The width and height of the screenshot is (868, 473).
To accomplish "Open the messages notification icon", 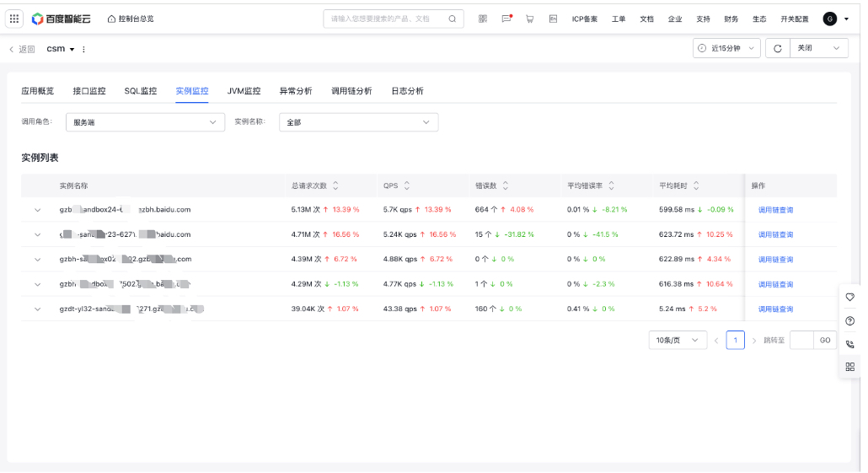I will pyautogui.click(x=506, y=19).
